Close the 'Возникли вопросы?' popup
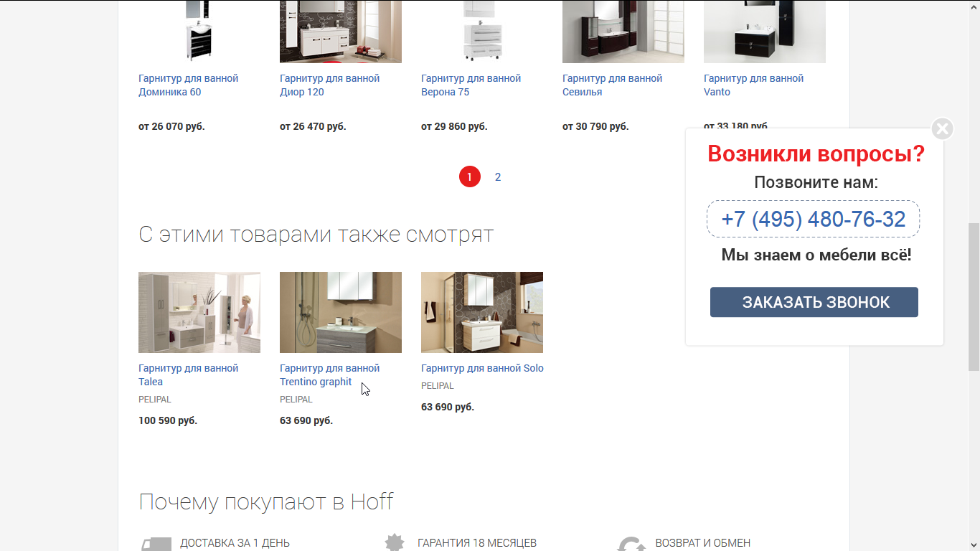 942,129
